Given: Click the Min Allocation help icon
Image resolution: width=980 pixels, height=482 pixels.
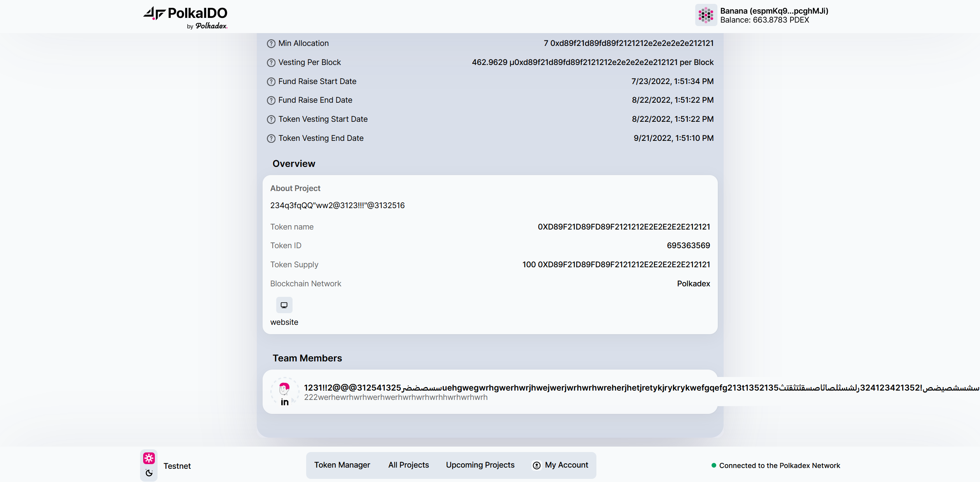Looking at the screenshot, I should pyautogui.click(x=271, y=43).
